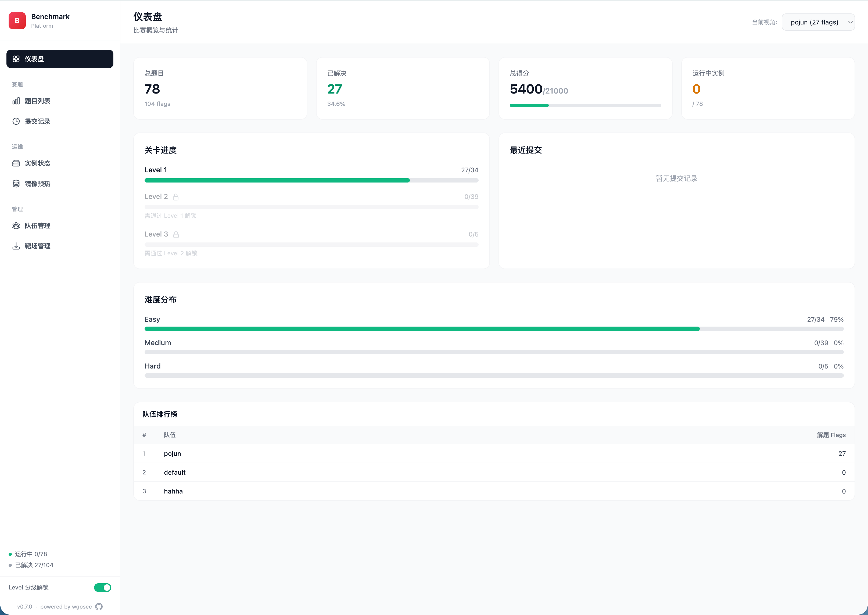Click the 34.6% solved percentage
The image size is (868, 615).
tap(336, 104)
